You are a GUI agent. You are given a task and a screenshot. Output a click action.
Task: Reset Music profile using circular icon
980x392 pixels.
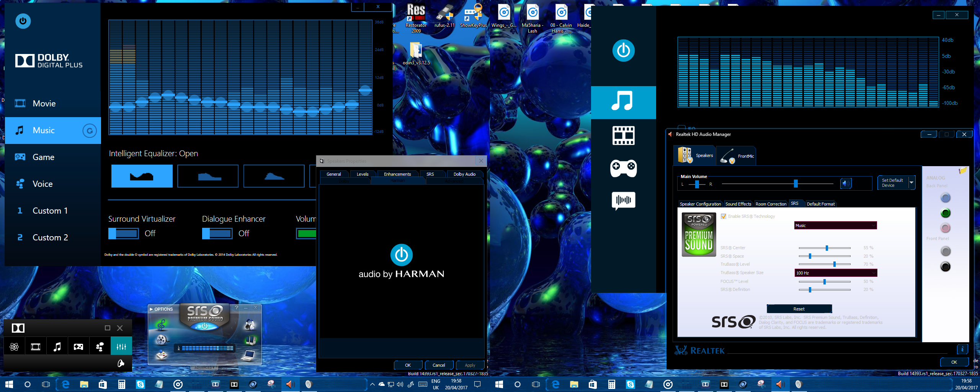click(90, 131)
